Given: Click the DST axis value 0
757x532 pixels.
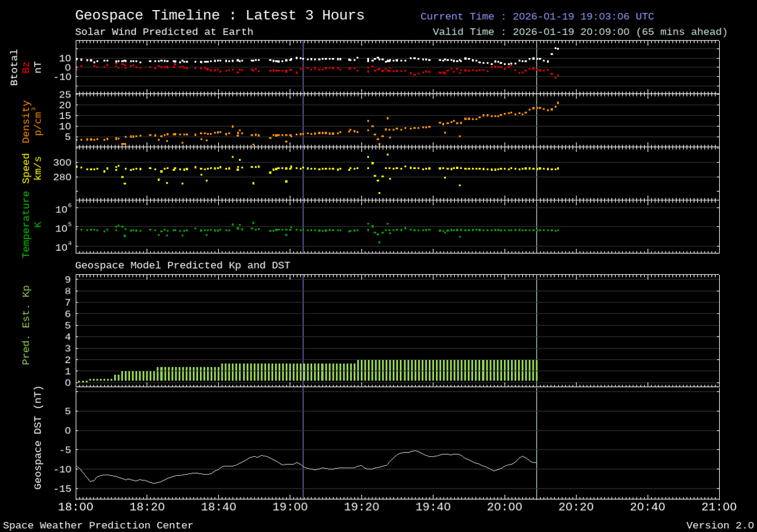Looking at the screenshot, I should [x=67, y=431].
